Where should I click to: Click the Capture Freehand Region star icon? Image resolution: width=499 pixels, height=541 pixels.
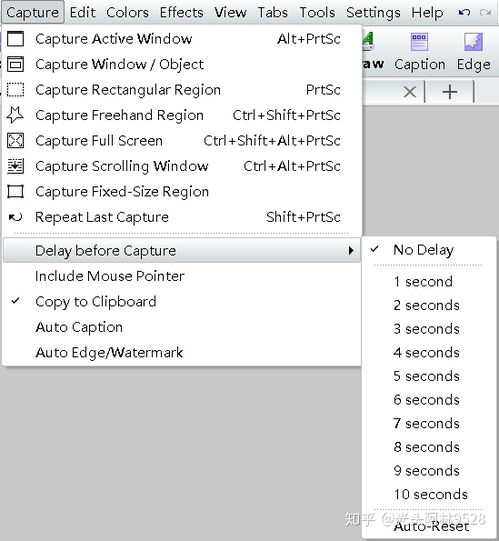(x=16, y=115)
